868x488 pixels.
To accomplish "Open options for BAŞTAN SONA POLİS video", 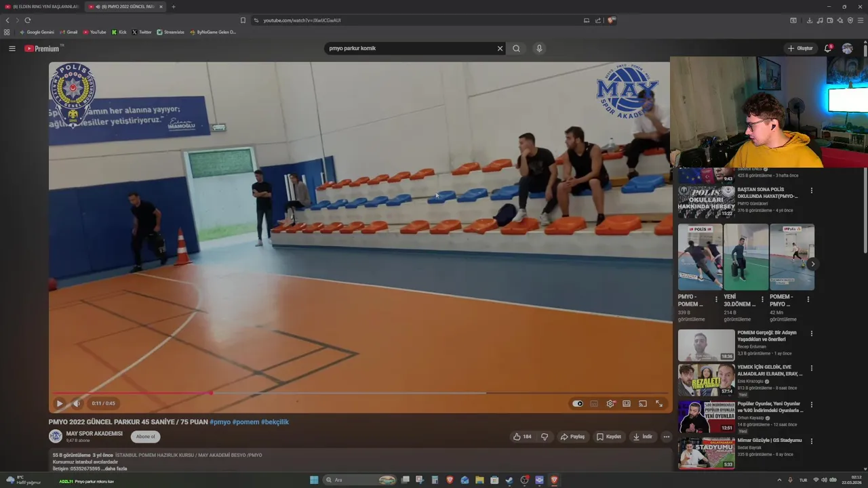I will 811,190.
